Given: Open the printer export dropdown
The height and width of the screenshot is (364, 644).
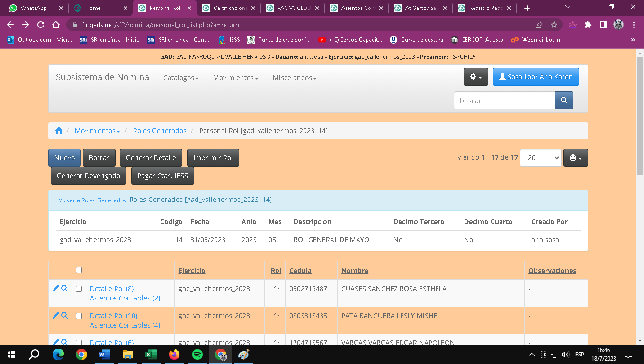Looking at the screenshot, I should (x=575, y=158).
